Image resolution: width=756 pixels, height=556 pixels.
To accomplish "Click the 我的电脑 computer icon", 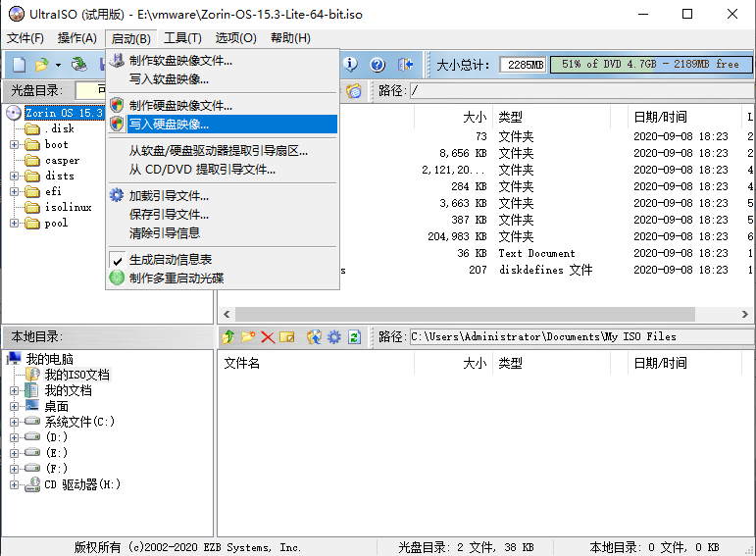I will point(14,358).
